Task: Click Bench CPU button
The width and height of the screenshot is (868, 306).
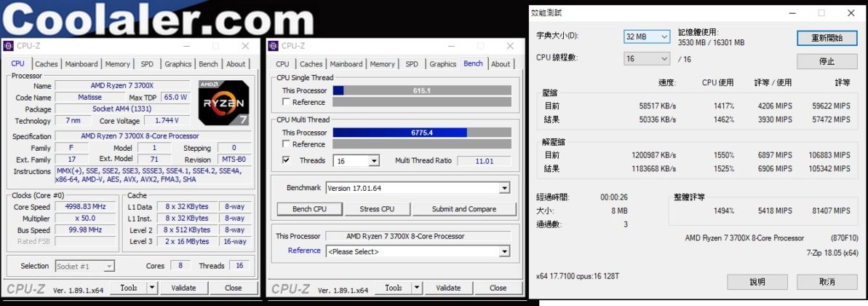Action: tap(309, 209)
